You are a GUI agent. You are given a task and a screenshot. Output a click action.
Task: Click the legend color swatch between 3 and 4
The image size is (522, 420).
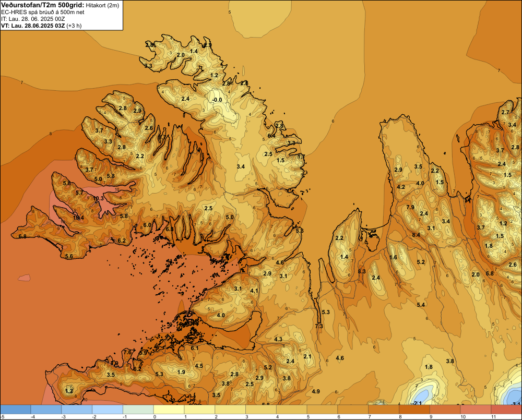tap(261, 410)
